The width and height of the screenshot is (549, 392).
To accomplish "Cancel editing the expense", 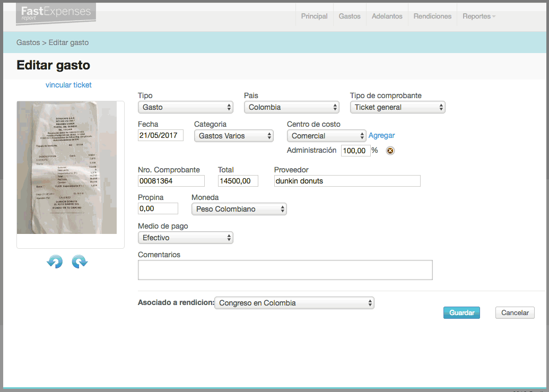I will tap(515, 312).
